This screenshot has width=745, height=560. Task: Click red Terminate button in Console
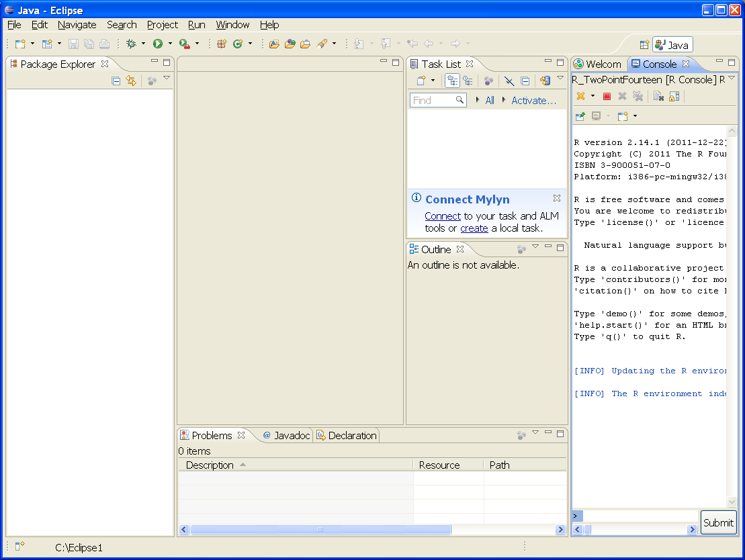(x=607, y=97)
